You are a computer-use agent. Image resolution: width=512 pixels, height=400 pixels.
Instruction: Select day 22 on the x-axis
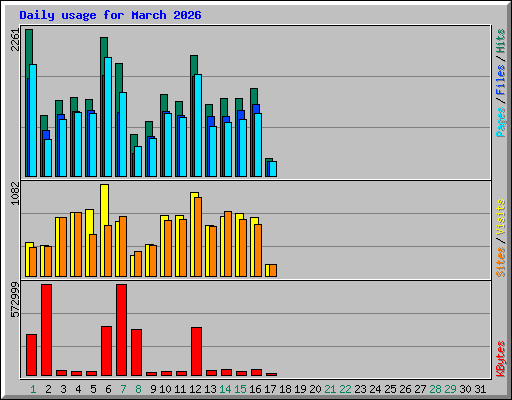point(345,389)
